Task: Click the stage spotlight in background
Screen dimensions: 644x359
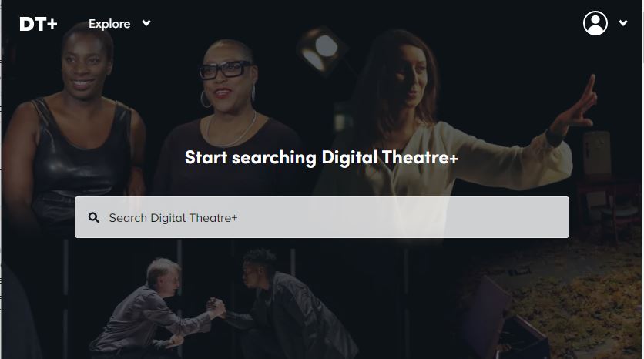Action: point(323,49)
